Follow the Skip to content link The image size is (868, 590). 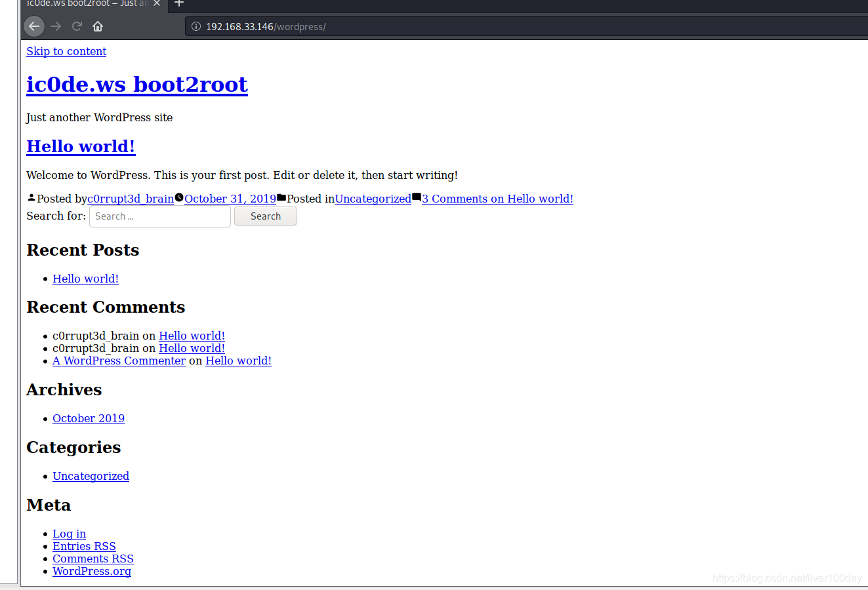click(x=66, y=51)
